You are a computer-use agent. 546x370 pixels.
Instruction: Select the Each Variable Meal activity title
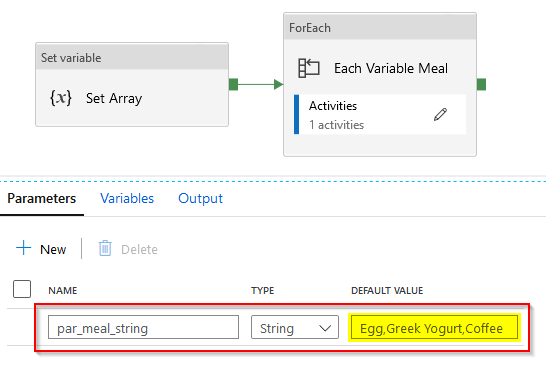[x=391, y=68]
